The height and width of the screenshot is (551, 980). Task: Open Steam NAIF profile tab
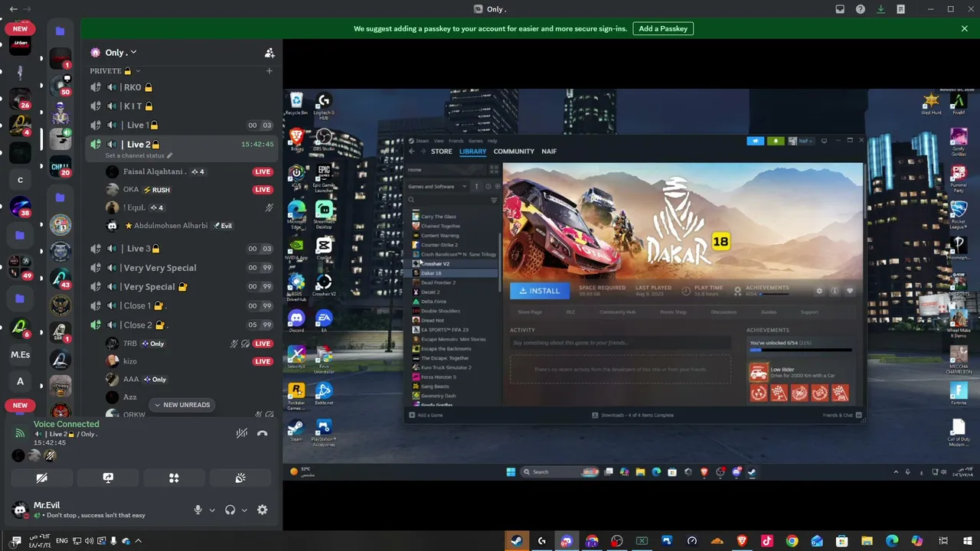click(x=549, y=152)
